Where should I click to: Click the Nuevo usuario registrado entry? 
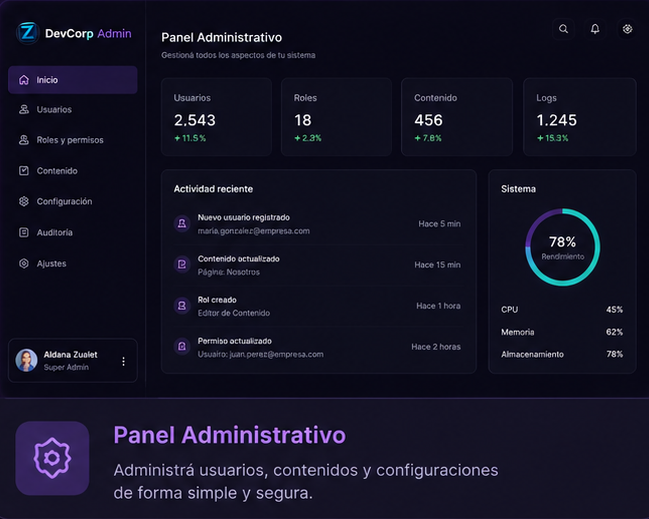(319, 224)
